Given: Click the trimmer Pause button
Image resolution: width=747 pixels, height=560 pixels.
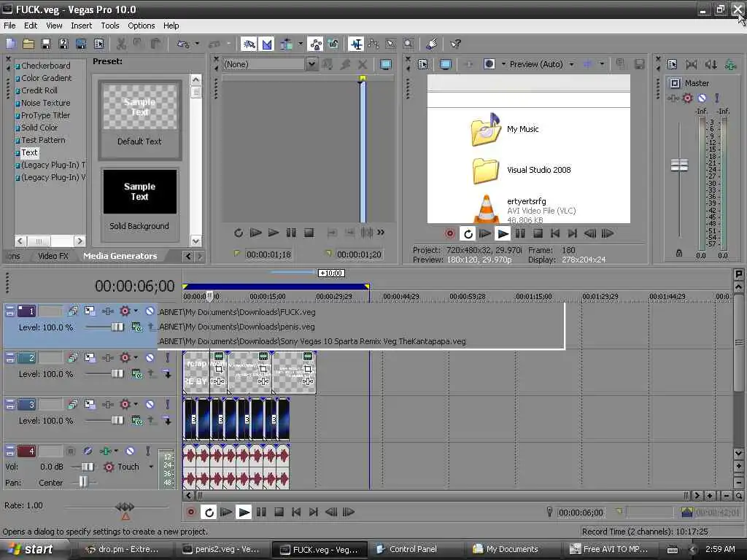Looking at the screenshot, I should pos(291,233).
